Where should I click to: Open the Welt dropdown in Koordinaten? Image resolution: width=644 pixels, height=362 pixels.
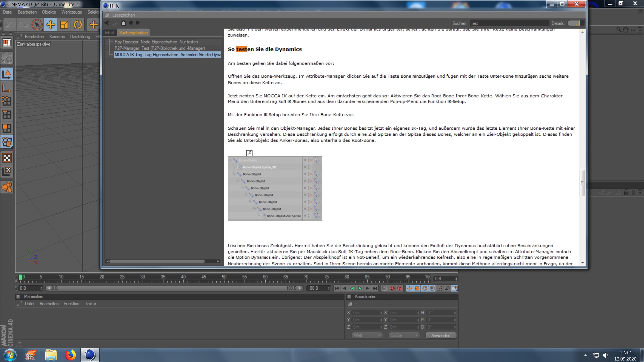tap(367, 335)
